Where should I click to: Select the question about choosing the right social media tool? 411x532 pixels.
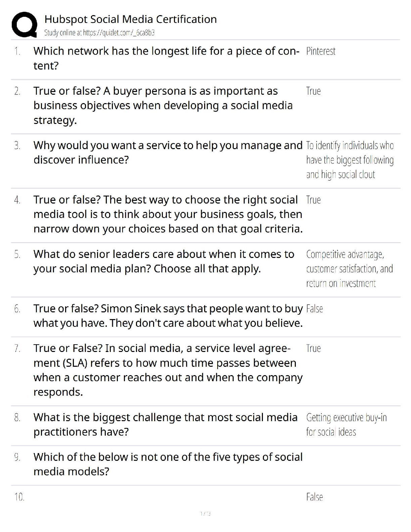coord(168,214)
